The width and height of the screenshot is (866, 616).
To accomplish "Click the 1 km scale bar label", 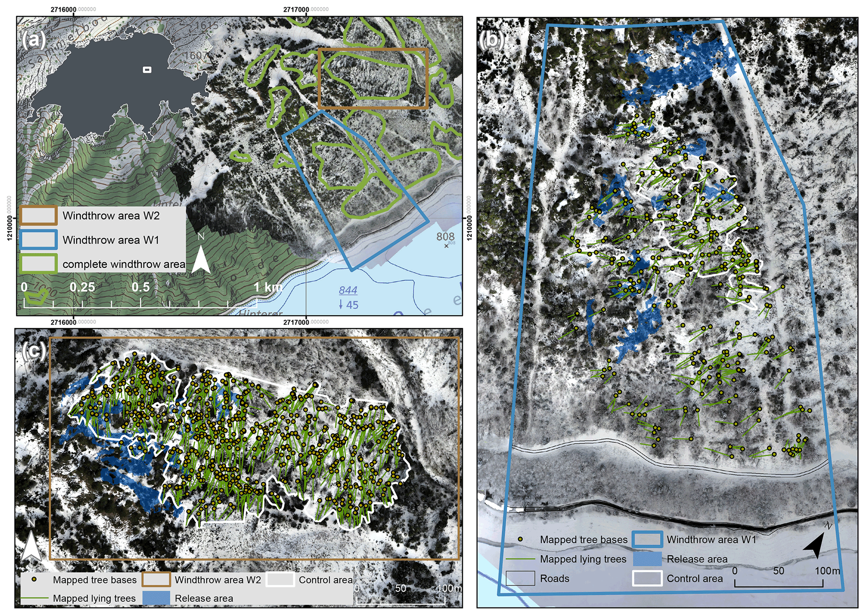I will (x=268, y=287).
